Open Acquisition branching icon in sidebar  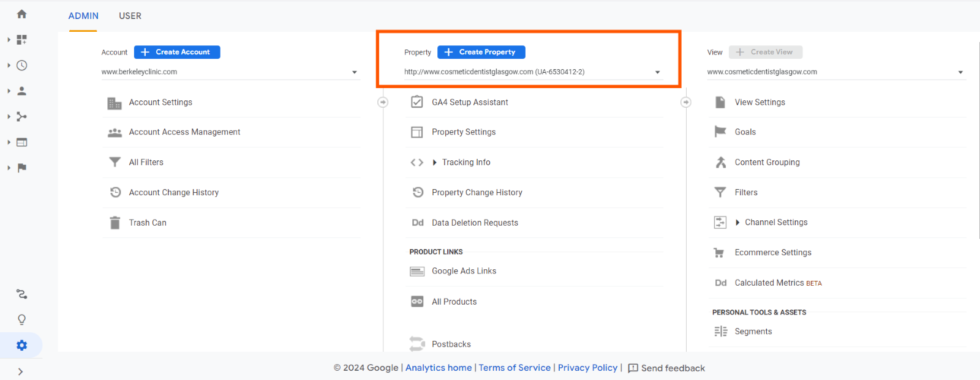21,117
